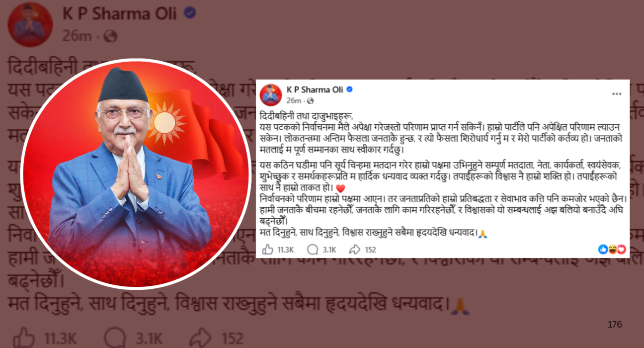644x348 pixels.
Task: Click the blue Like reaction emoji at post bottom right
Action: (x=603, y=250)
